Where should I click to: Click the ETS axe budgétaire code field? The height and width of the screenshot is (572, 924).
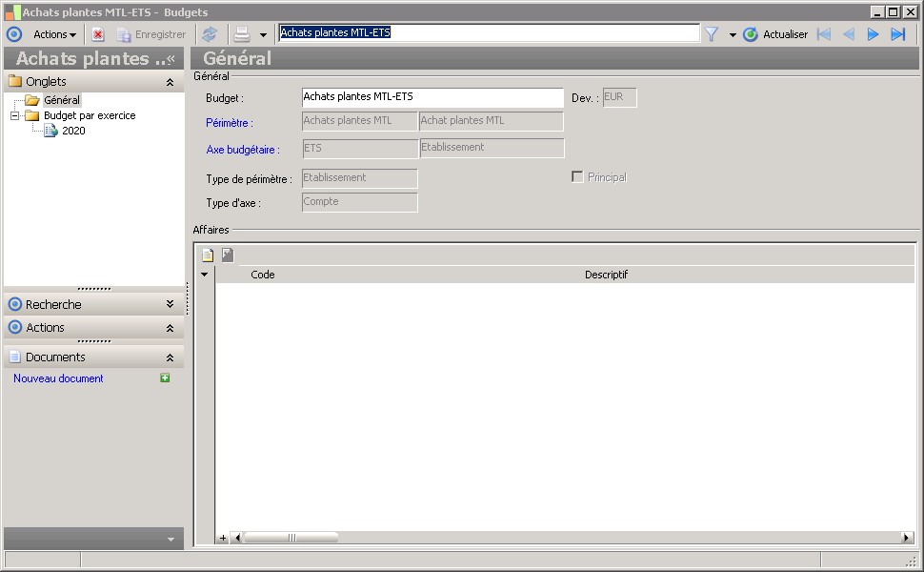[359, 148]
